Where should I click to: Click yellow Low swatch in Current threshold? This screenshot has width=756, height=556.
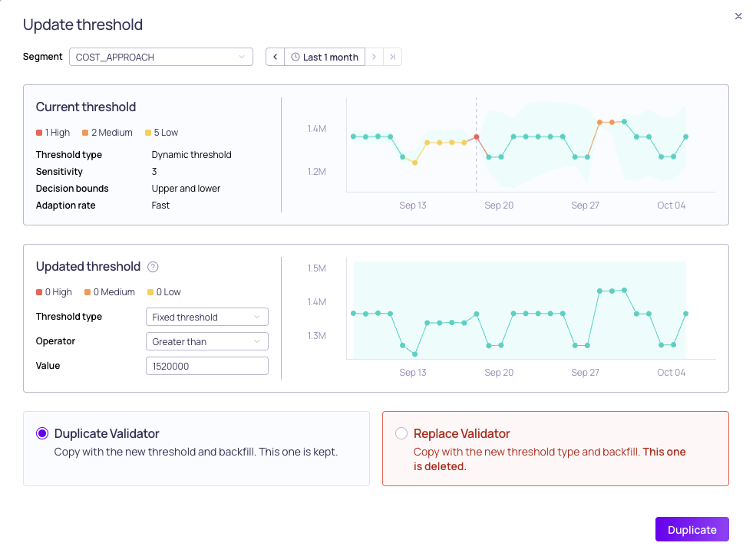(148, 133)
